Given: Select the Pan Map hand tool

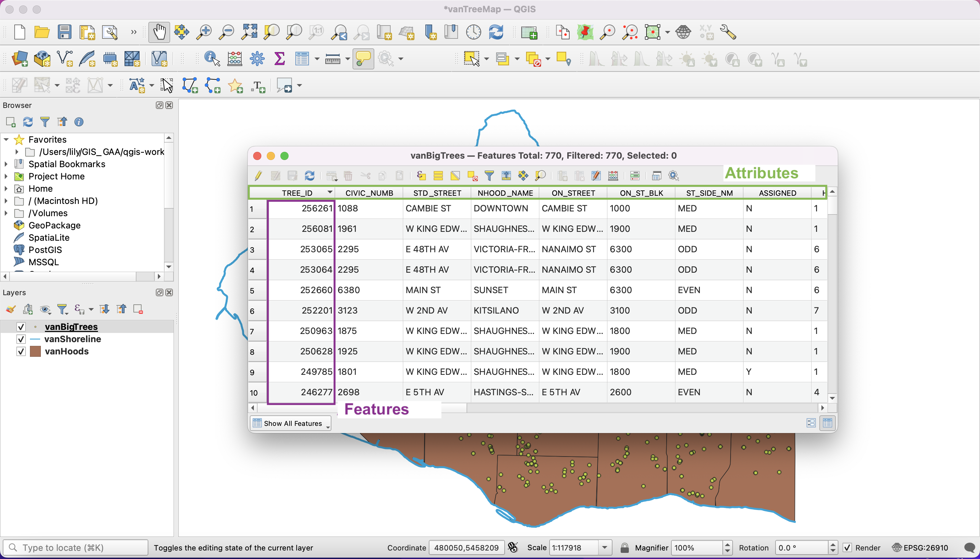Looking at the screenshot, I should (x=159, y=32).
